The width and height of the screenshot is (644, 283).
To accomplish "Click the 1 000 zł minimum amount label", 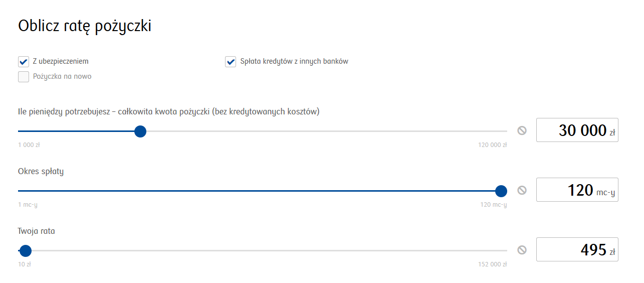I will 29,145.
